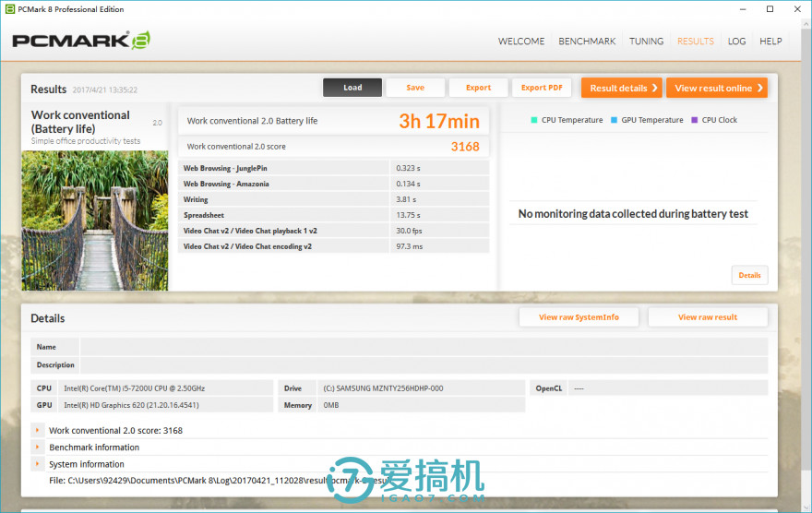Click the Memory value 0MB

coord(331,405)
